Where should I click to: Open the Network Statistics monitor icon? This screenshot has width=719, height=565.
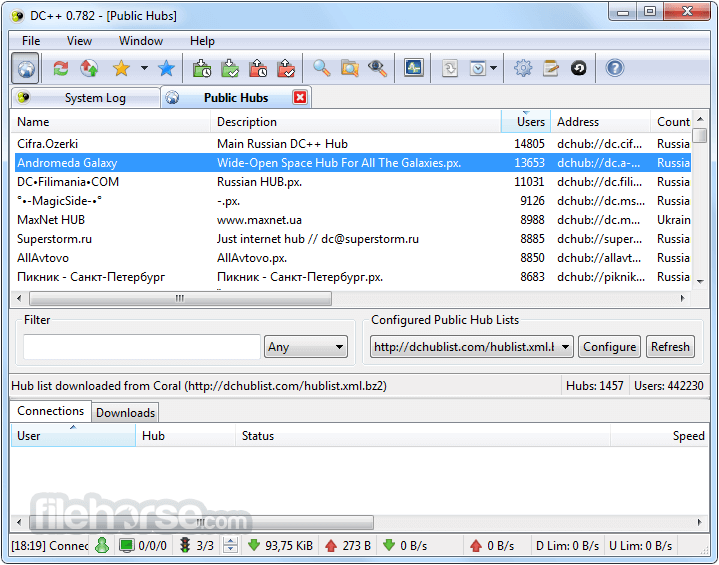[x=414, y=68]
